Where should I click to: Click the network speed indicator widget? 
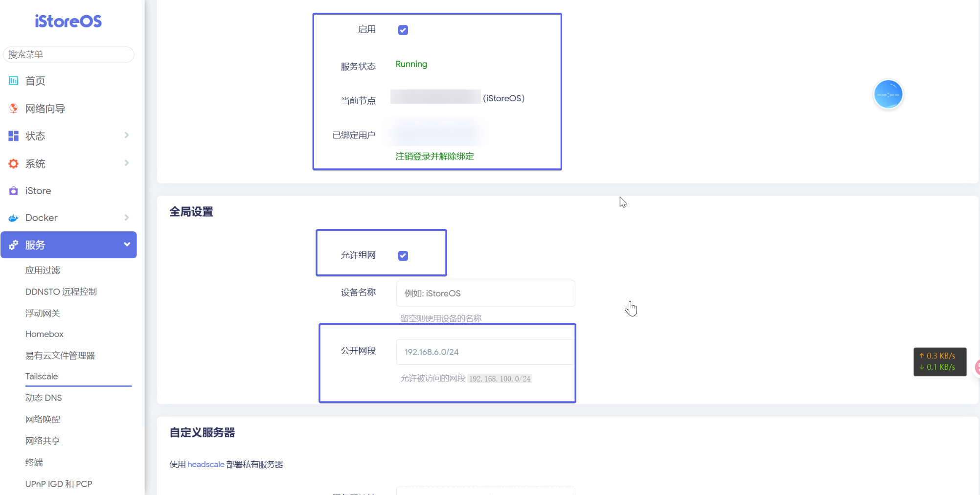point(940,361)
